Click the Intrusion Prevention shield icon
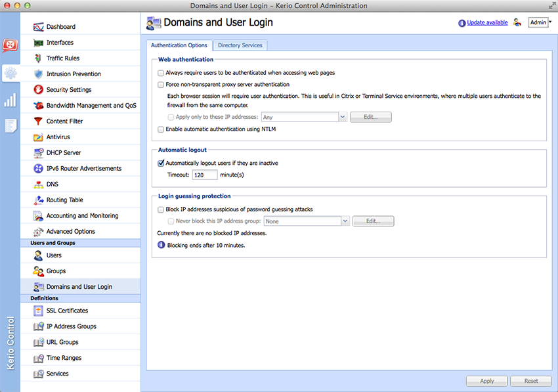This screenshot has width=558, height=392. (x=38, y=74)
